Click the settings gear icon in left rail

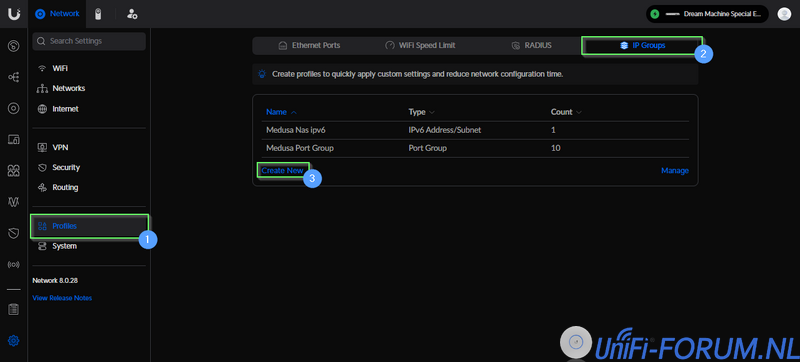[x=14, y=341]
